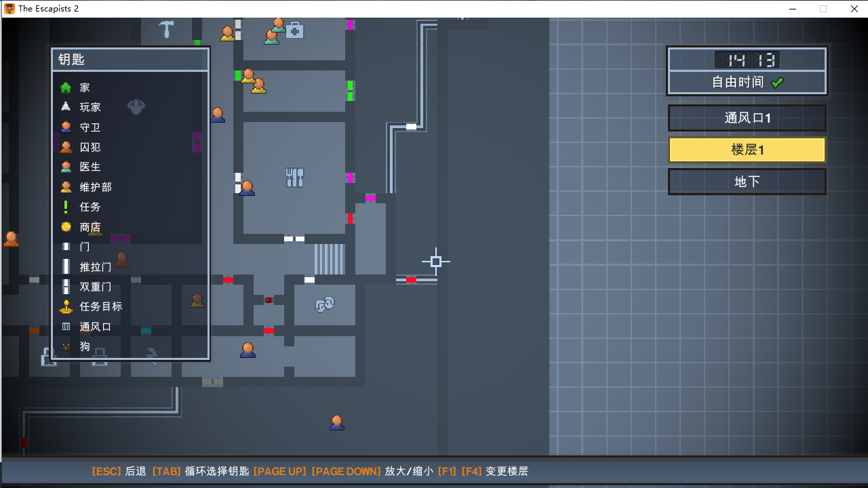
Task: Click the guard in the lower corridor room
Action: point(248,350)
